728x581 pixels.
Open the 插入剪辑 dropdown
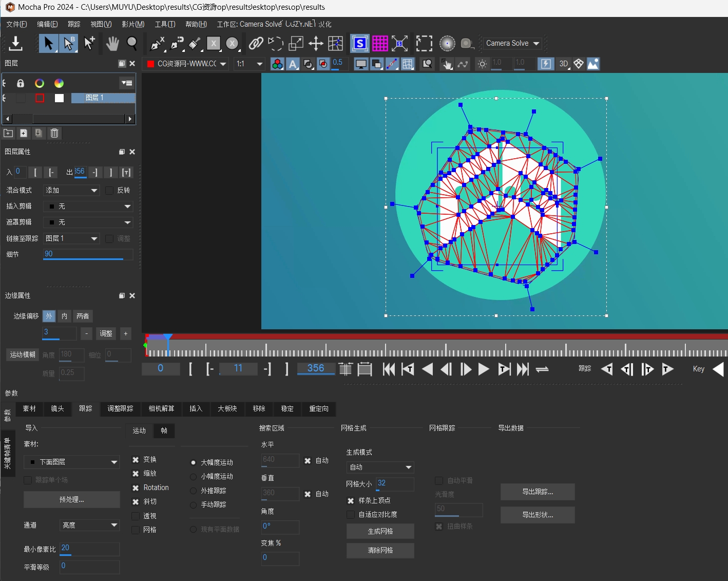(x=88, y=207)
